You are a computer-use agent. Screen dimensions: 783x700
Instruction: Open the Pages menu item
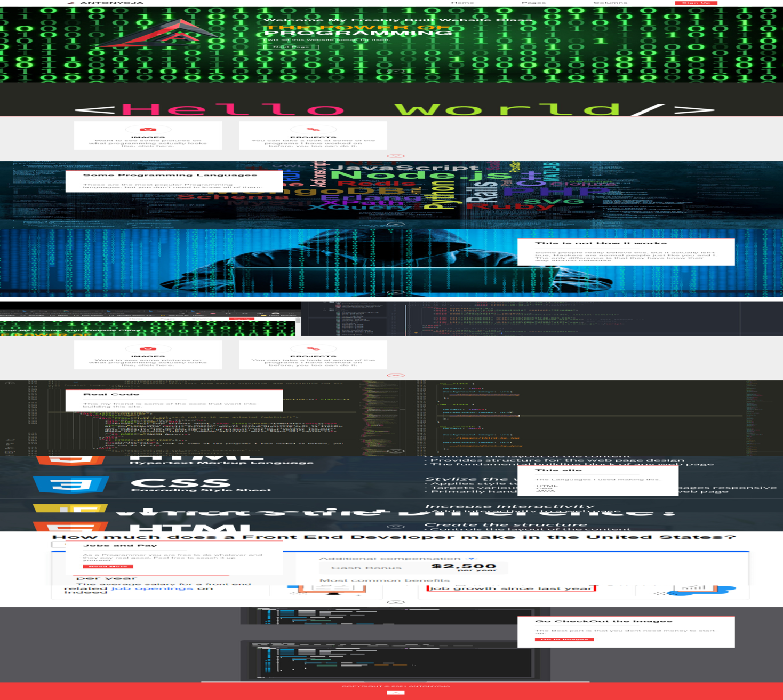[533, 3]
